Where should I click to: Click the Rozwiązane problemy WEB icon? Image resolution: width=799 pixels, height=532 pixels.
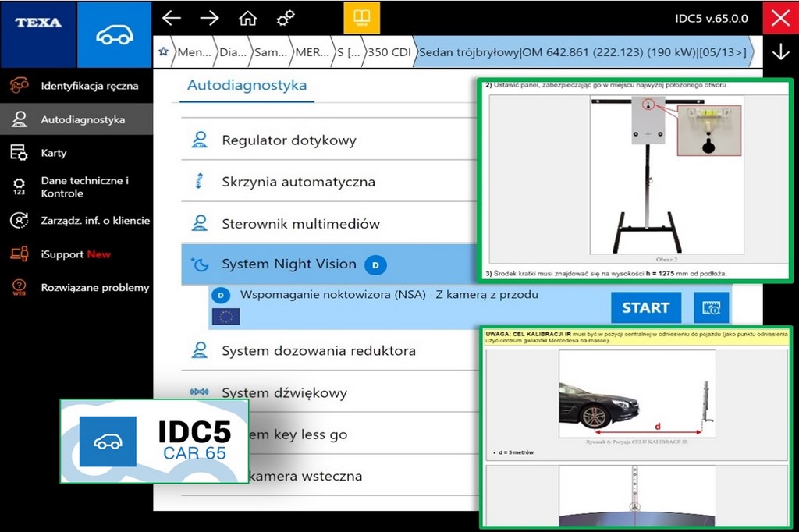pos(19,287)
